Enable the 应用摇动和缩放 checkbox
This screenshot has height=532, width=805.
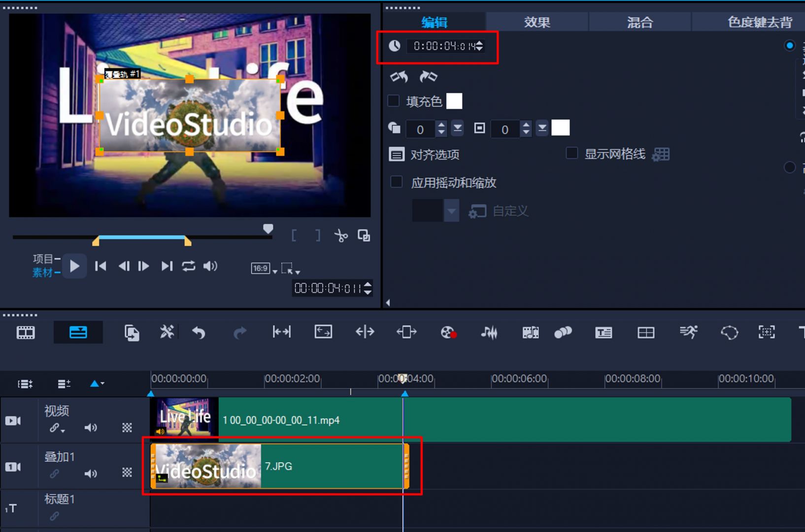(x=396, y=182)
